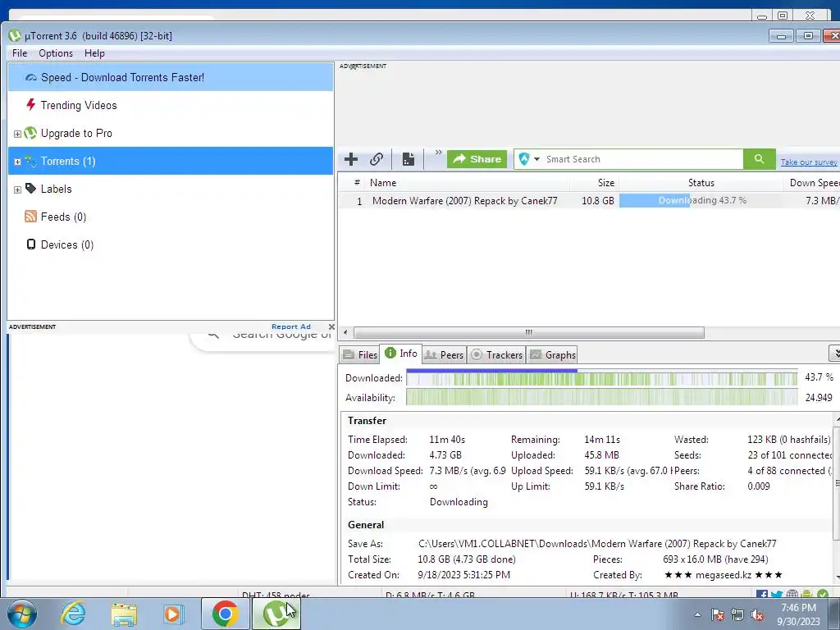Click the green checkmark network status icon

pyautogui.click(x=823, y=595)
